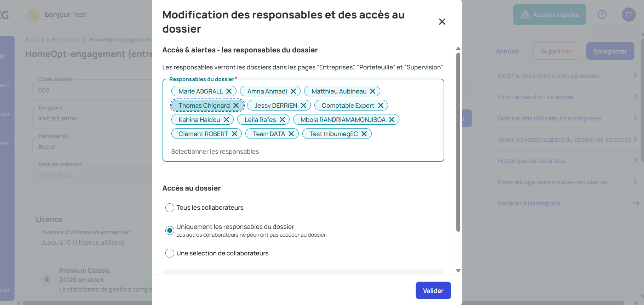The height and width of the screenshot is (305, 644).
Task: Remove Matthieu Aubineau from the list
Action: 372,91
